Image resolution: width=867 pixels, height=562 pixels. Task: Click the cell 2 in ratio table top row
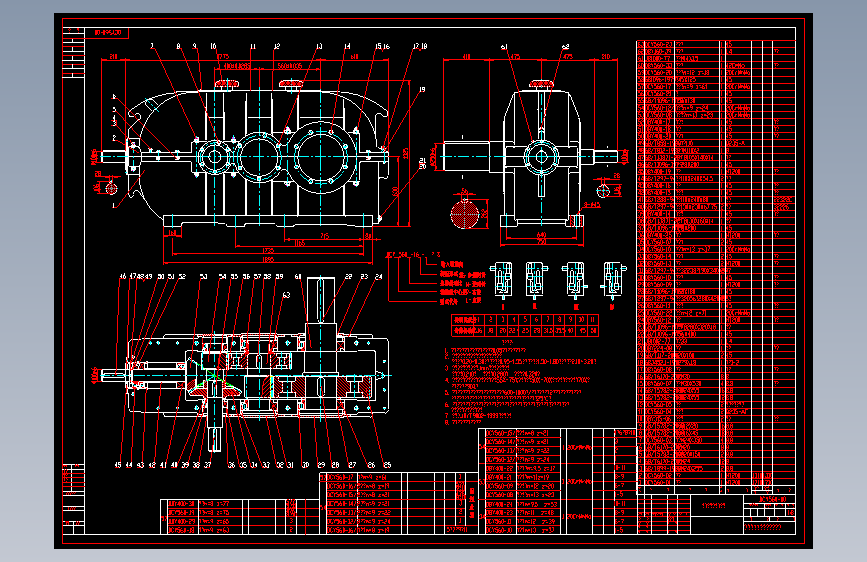[x=490, y=319]
